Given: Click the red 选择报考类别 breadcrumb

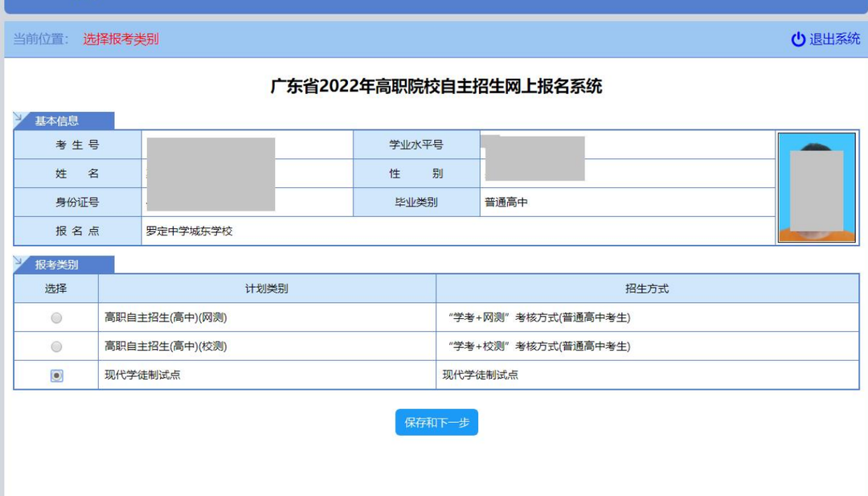Looking at the screenshot, I should (x=121, y=39).
